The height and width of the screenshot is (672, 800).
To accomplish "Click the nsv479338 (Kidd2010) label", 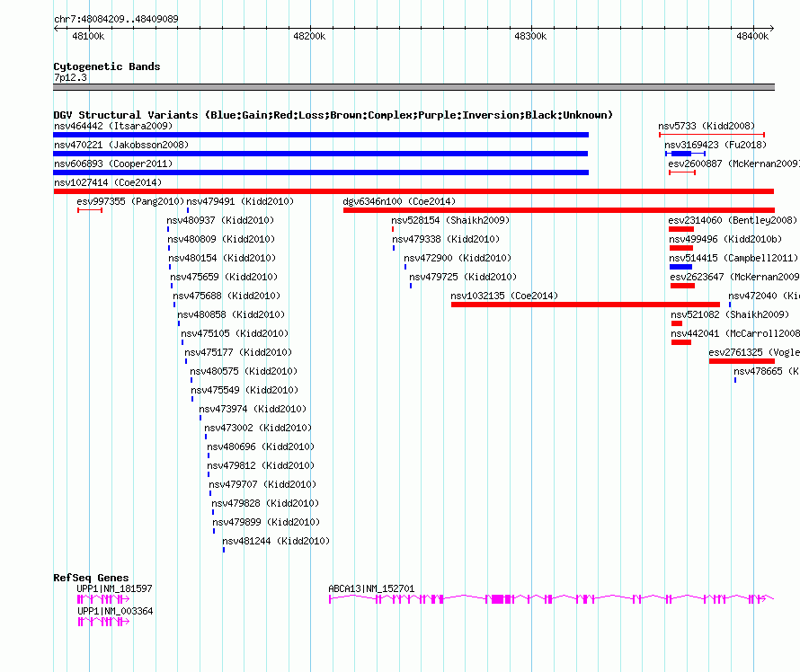I will click(446, 239).
